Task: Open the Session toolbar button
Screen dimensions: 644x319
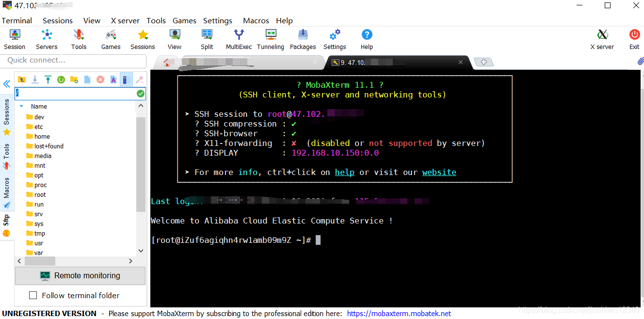Action: (x=15, y=39)
